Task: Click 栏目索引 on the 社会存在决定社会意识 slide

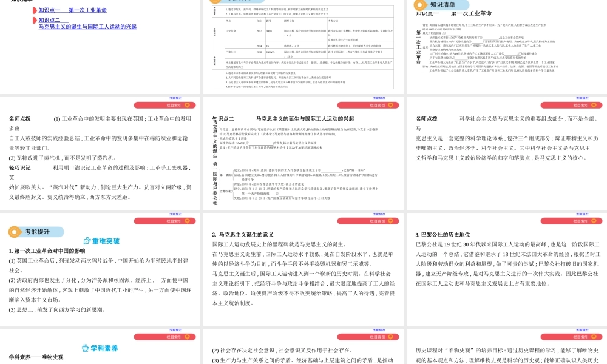Action: point(368,337)
